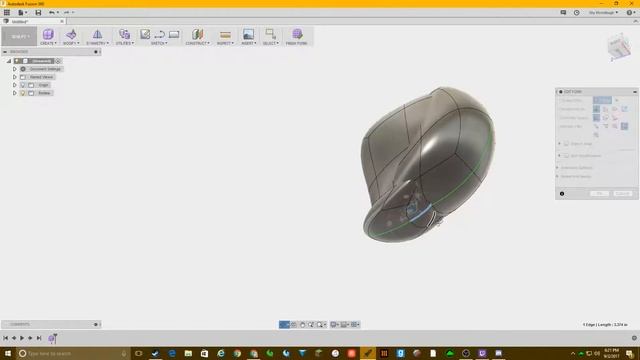Click the Create Sketch icon

click(x=145, y=34)
